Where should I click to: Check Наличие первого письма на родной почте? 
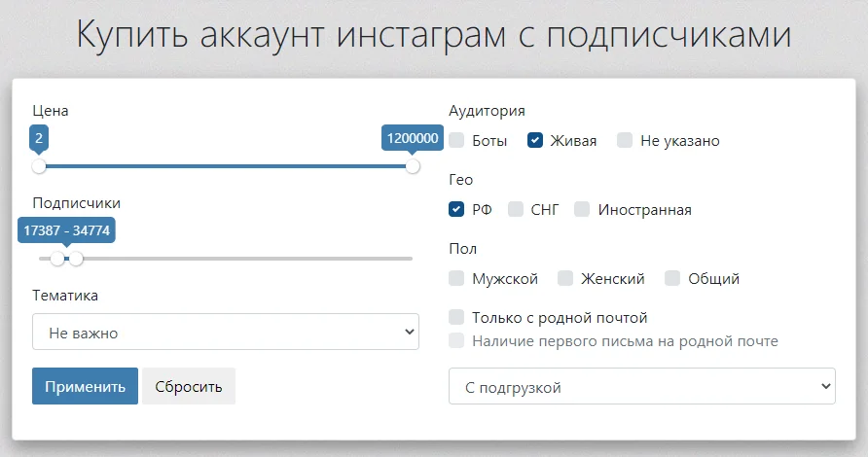(x=456, y=340)
